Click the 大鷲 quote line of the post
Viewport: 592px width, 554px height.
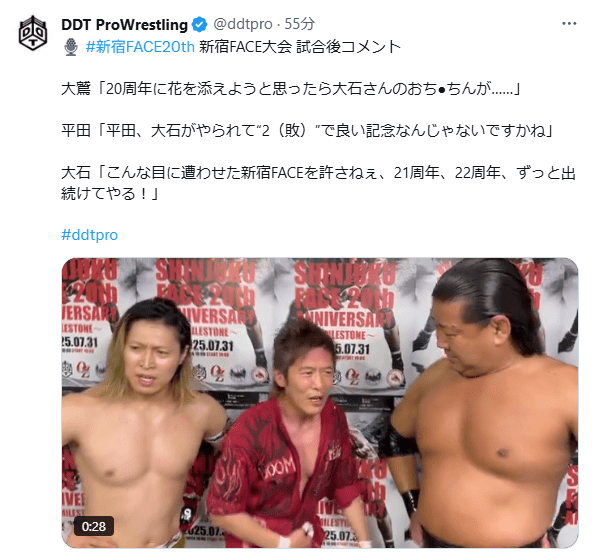[x=291, y=89]
